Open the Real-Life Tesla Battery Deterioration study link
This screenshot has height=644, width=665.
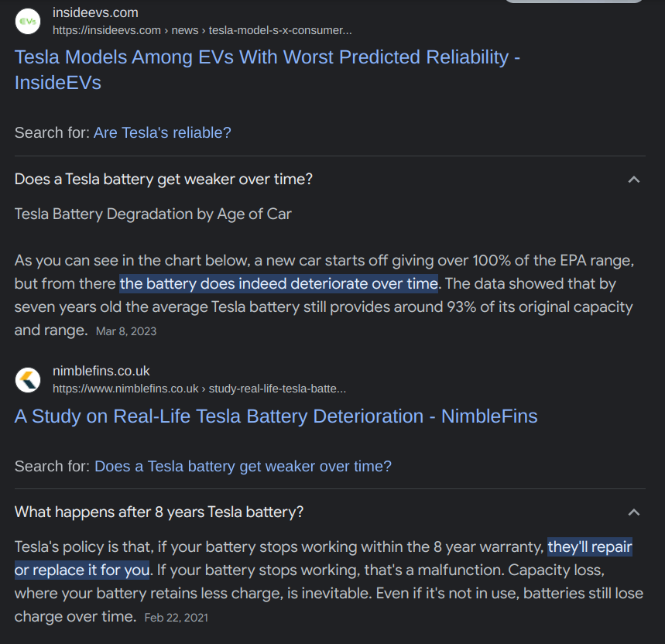point(276,416)
